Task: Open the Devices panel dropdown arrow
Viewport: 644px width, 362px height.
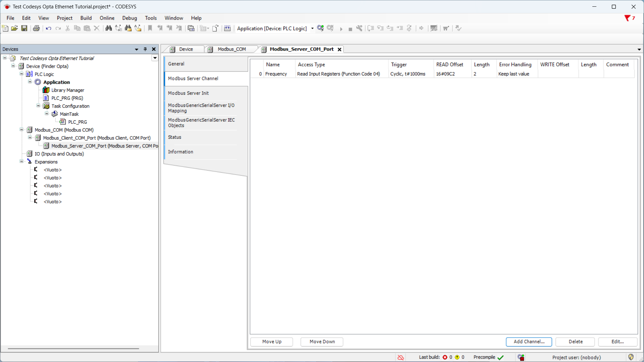Action: 137,49
